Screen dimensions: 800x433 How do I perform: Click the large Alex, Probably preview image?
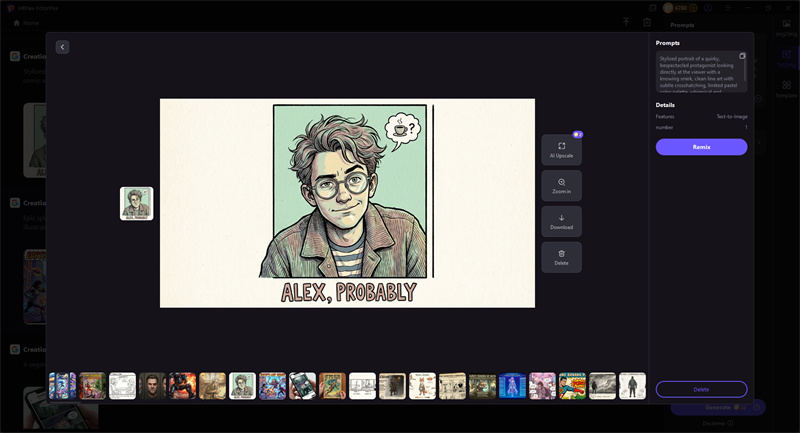[x=347, y=203]
